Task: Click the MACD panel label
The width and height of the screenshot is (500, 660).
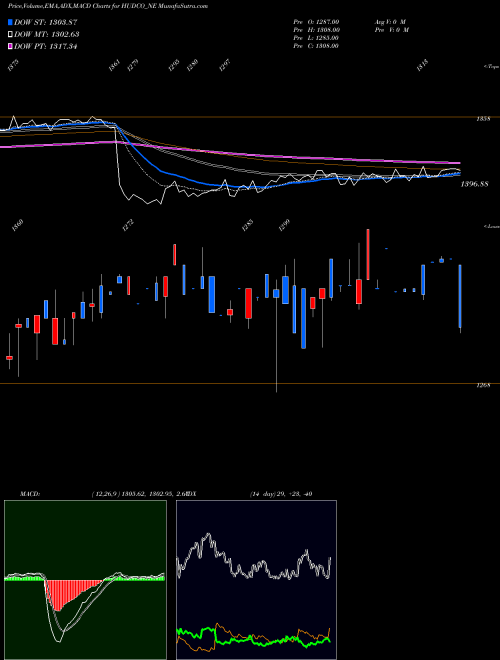Action: point(29,494)
